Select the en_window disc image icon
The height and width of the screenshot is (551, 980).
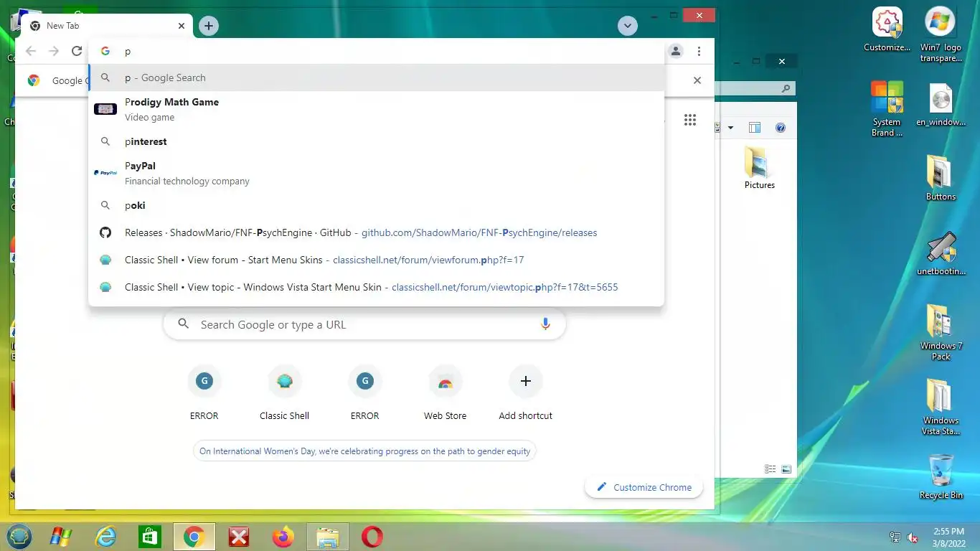[941, 105]
